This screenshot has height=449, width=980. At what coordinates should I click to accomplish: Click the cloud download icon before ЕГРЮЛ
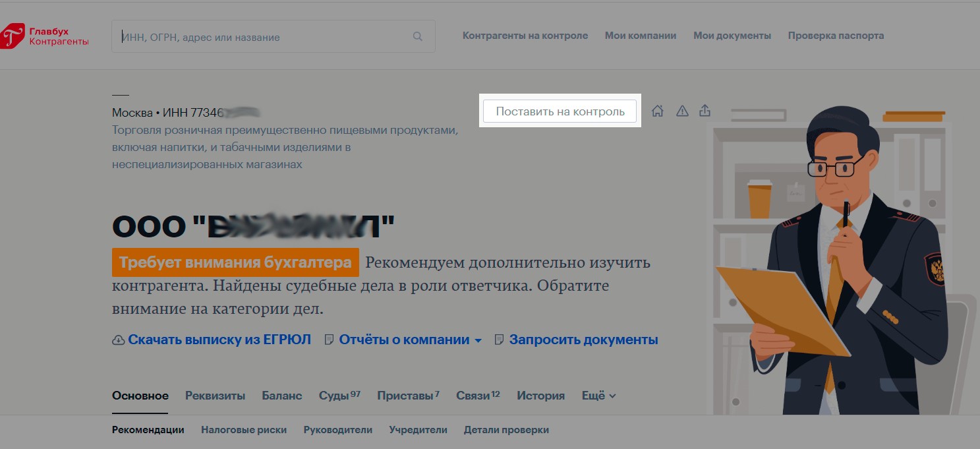click(x=119, y=340)
